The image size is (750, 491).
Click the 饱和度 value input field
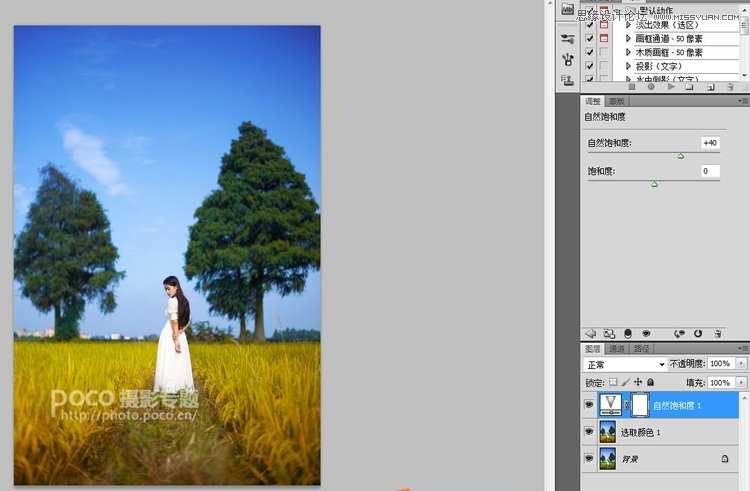point(709,171)
